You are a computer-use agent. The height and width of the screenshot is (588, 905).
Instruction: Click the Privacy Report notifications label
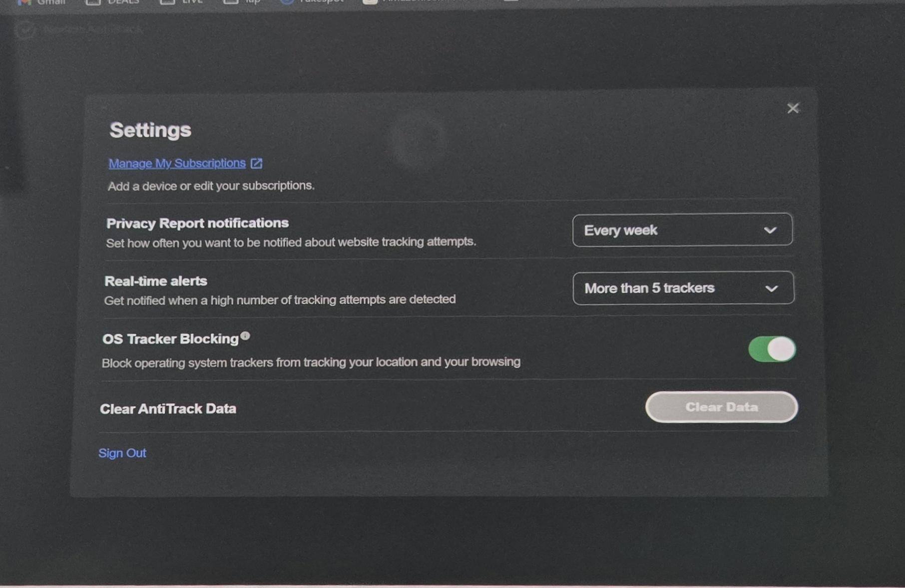point(197,223)
